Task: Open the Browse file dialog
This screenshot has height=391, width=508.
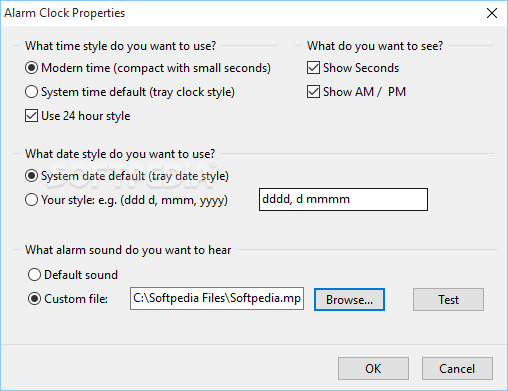Action: click(349, 300)
